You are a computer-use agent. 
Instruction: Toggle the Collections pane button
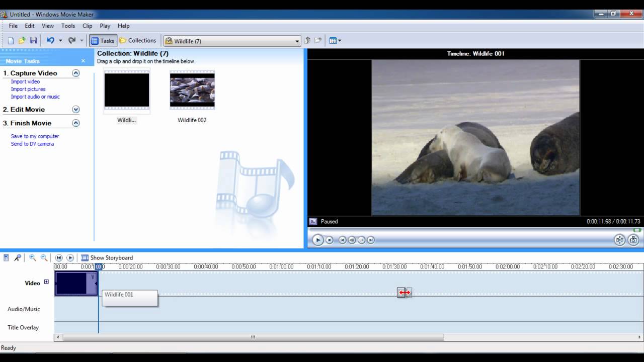138,41
